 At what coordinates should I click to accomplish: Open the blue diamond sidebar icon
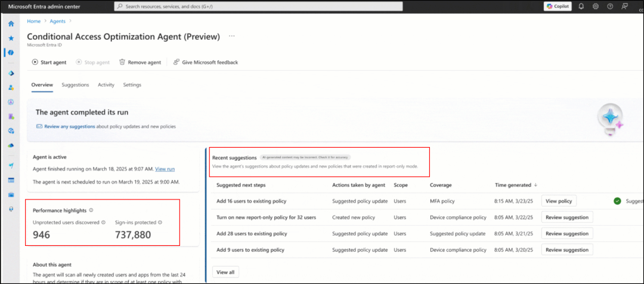11,73
